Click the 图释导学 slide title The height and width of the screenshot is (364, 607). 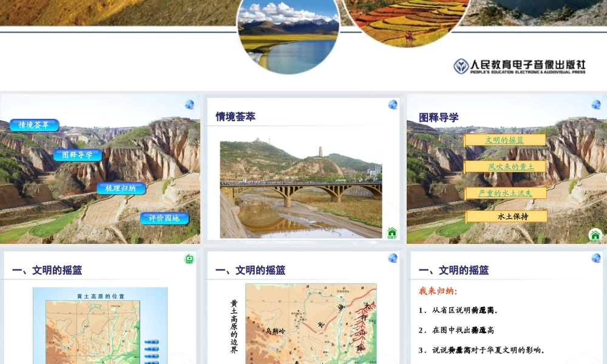click(x=439, y=118)
